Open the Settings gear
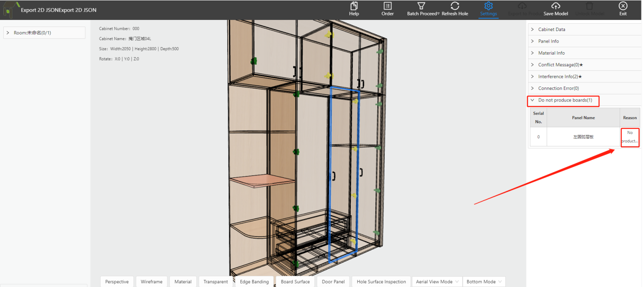The width and height of the screenshot is (644, 287). click(x=488, y=6)
